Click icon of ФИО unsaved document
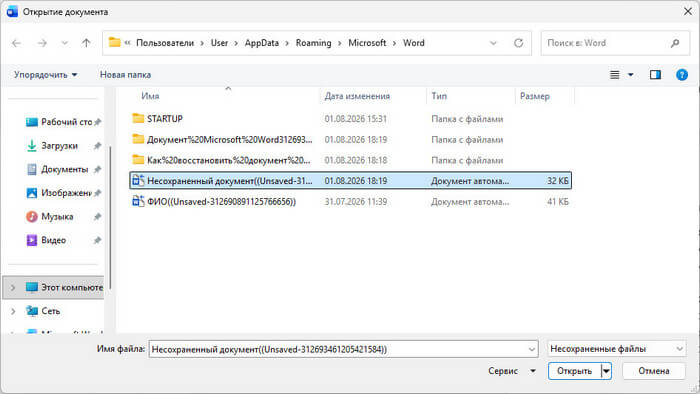 [138, 201]
